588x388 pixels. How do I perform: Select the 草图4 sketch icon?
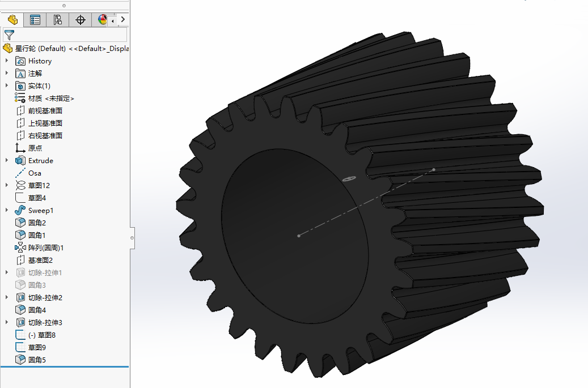coord(20,198)
